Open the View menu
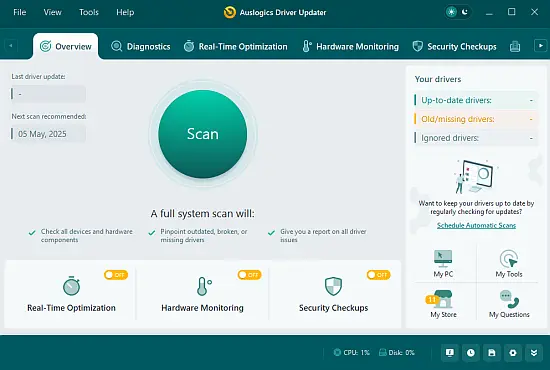The width and height of the screenshot is (550, 370). click(x=53, y=12)
